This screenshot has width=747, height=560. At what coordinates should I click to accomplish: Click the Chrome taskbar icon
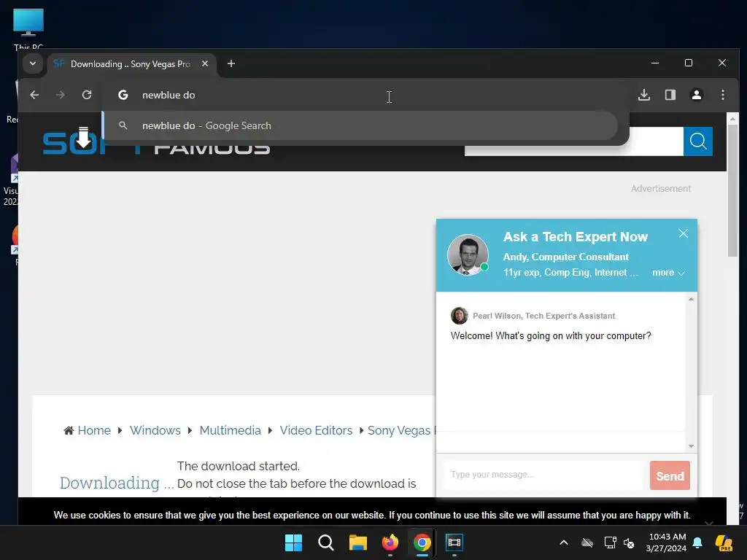tap(422, 542)
